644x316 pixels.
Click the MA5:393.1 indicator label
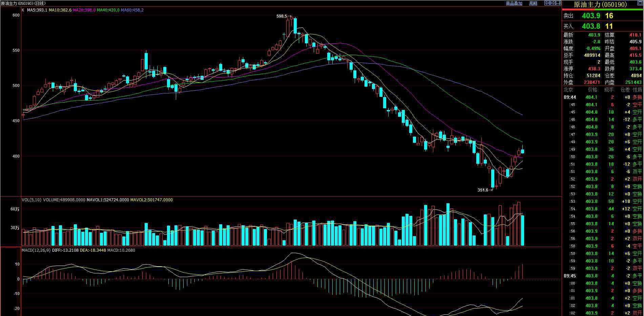click(x=37, y=10)
